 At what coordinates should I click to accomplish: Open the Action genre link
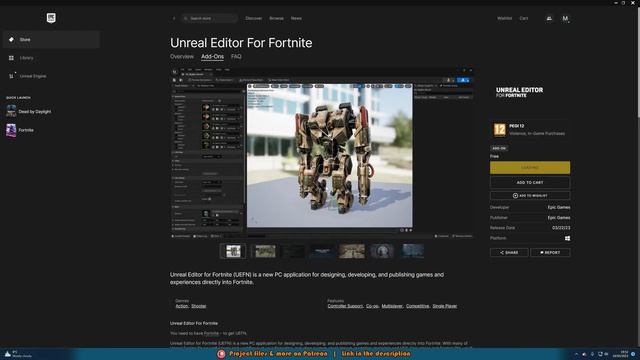[x=182, y=306]
